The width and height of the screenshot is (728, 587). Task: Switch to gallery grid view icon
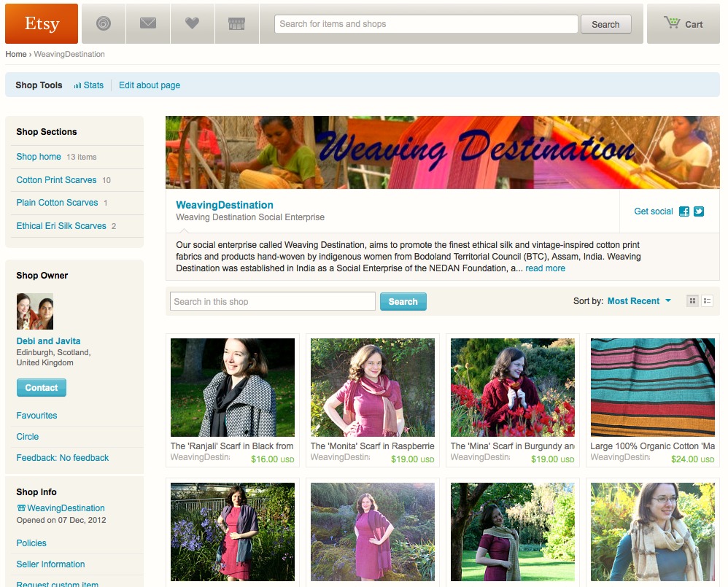(x=692, y=301)
